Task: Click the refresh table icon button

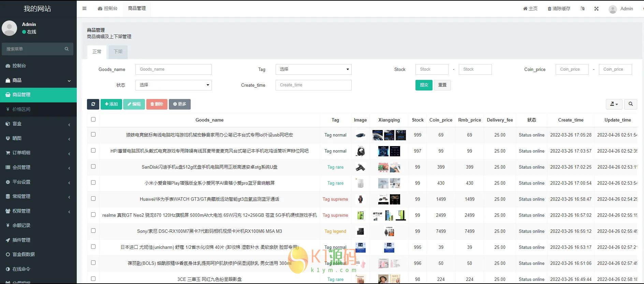Action: point(93,104)
